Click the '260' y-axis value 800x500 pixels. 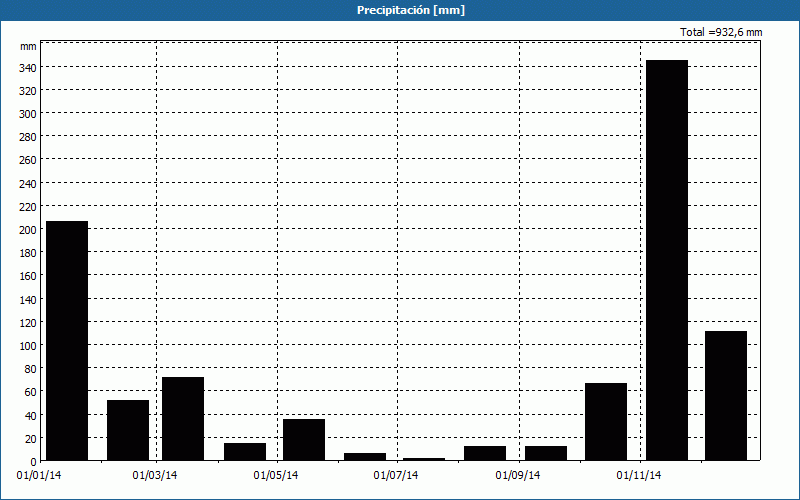pyautogui.click(x=28, y=160)
